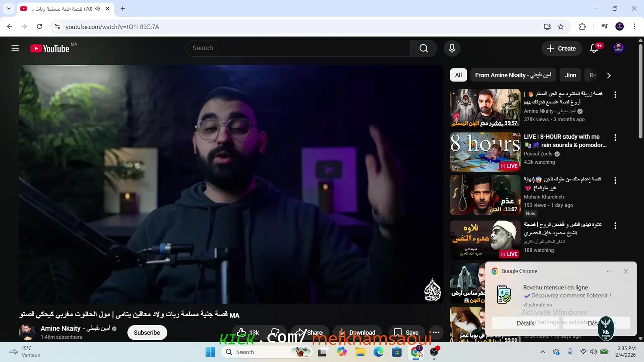This screenshot has width=644, height=362.
Task: Click the Create button
Action: pyautogui.click(x=561, y=48)
